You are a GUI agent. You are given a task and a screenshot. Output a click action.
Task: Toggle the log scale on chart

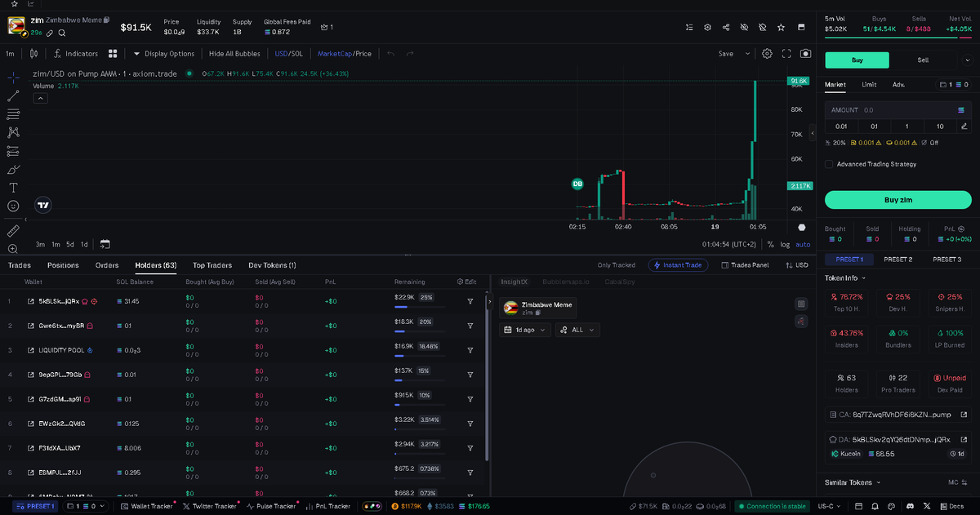coord(785,244)
